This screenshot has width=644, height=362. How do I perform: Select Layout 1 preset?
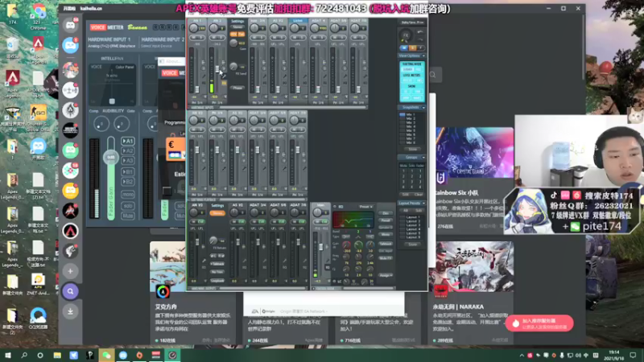[412, 217]
